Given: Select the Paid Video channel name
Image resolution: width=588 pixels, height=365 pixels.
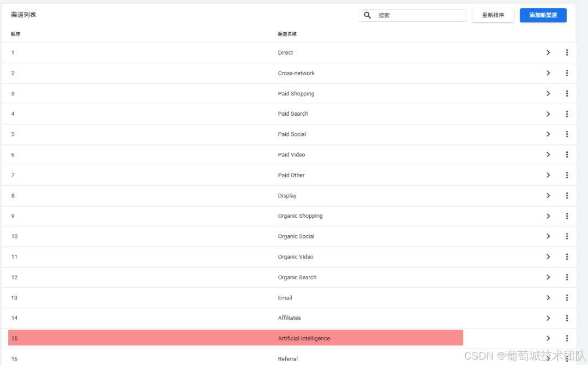Looking at the screenshot, I should click(291, 154).
